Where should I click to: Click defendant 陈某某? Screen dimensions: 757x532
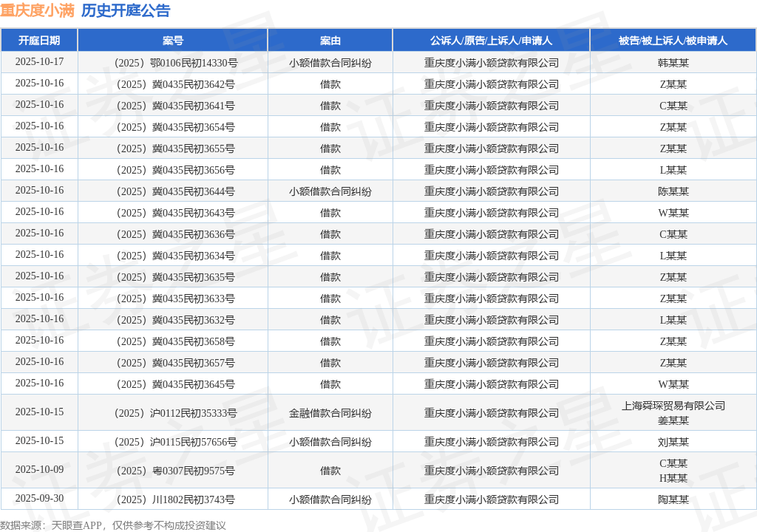coord(673,191)
